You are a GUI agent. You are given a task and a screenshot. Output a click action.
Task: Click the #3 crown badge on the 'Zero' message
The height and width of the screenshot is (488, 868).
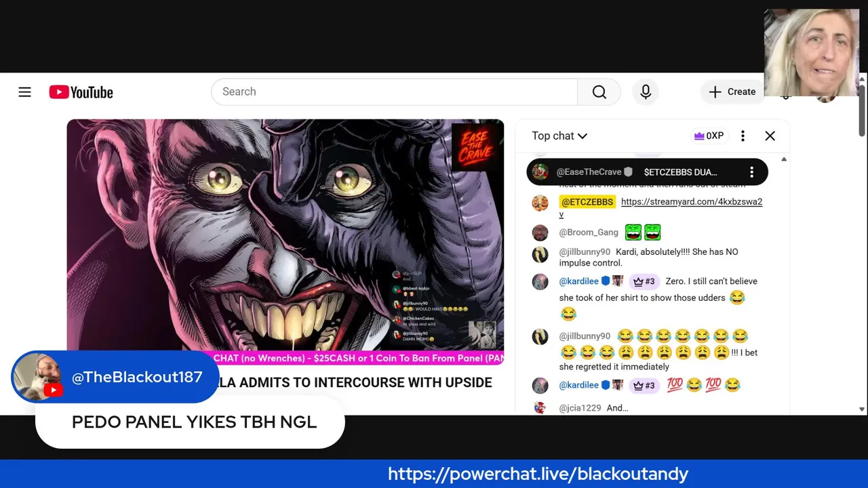click(x=644, y=281)
